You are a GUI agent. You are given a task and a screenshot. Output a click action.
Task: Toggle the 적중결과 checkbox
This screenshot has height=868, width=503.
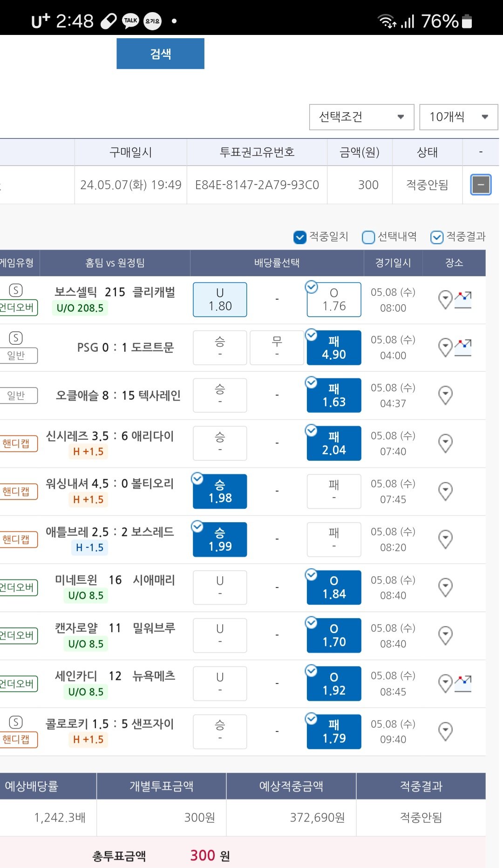pos(436,237)
